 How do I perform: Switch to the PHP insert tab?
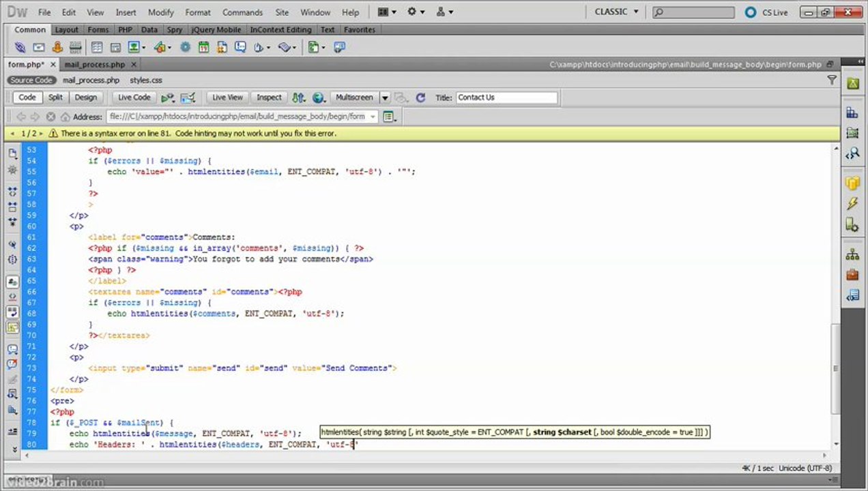125,30
